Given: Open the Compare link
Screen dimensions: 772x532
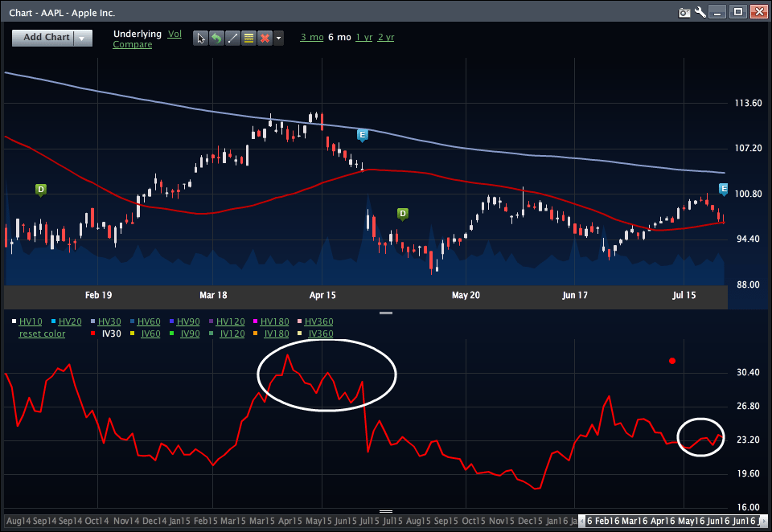Looking at the screenshot, I should click(133, 44).
